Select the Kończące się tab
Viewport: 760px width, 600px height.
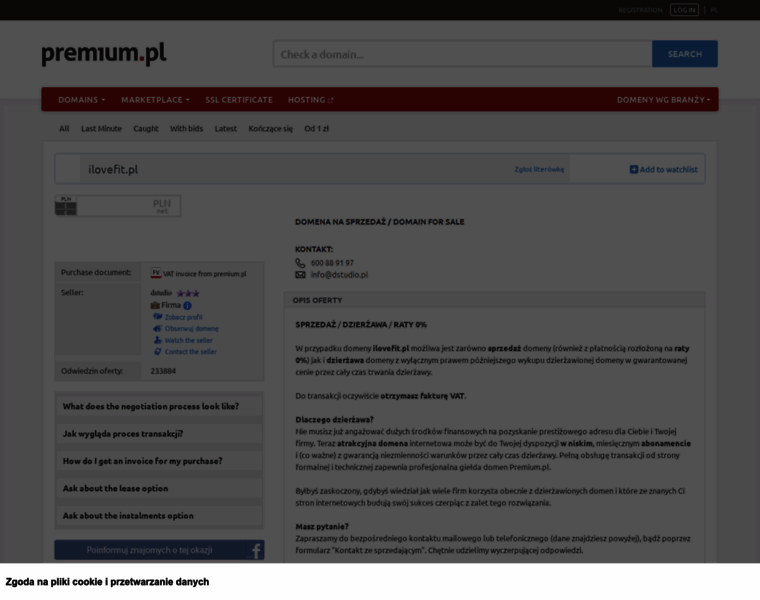point(270,128)
